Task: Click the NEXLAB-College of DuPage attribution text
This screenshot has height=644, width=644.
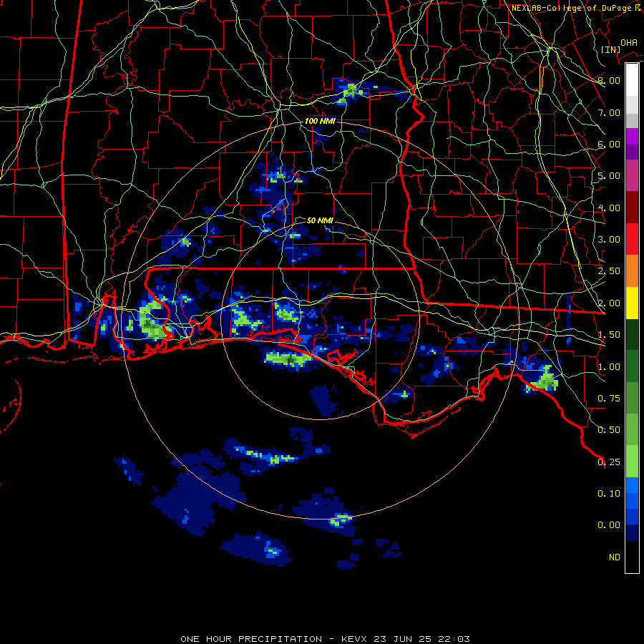Action: [577, 8]
